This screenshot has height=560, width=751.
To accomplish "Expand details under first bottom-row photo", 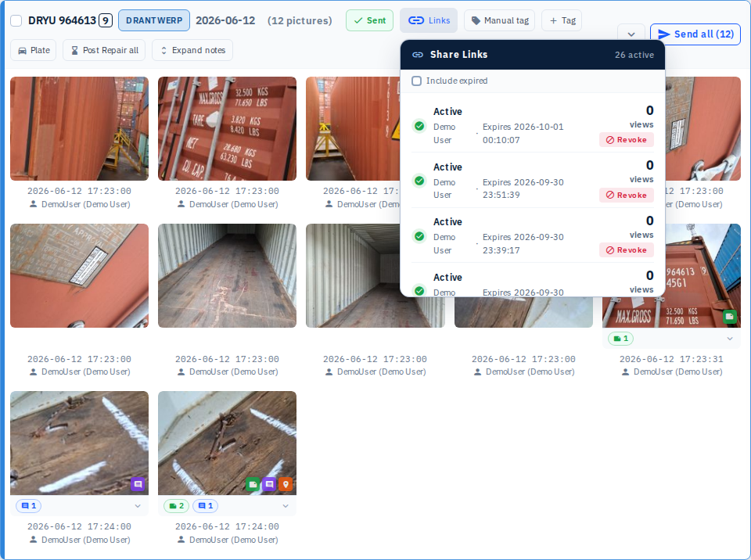I will (x=138, y=506).
